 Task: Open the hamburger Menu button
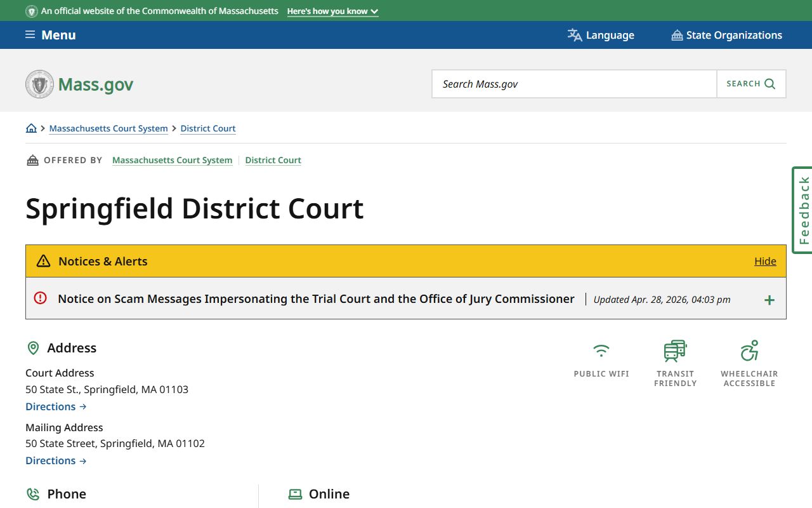[x=50, y=35]
